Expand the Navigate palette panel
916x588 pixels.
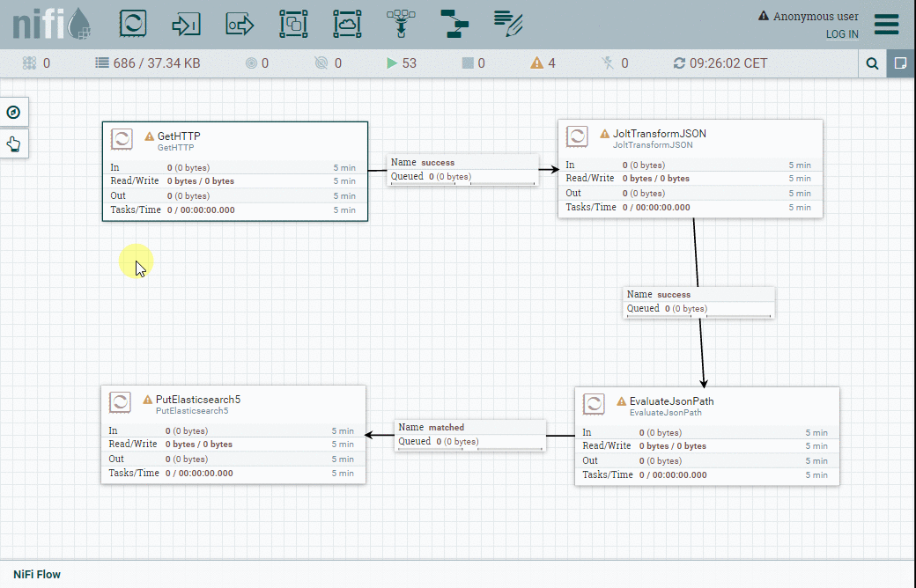tap(14, 112)
